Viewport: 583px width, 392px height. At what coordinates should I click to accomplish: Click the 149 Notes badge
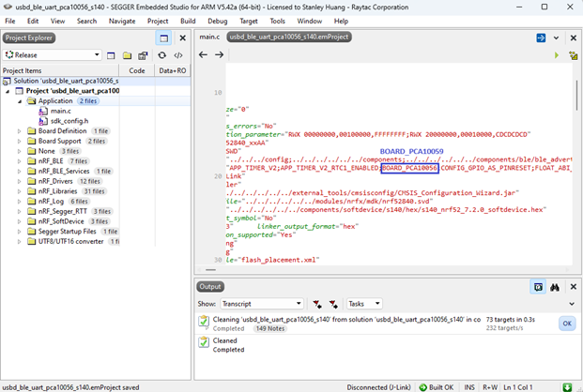[x=270, y=329]
